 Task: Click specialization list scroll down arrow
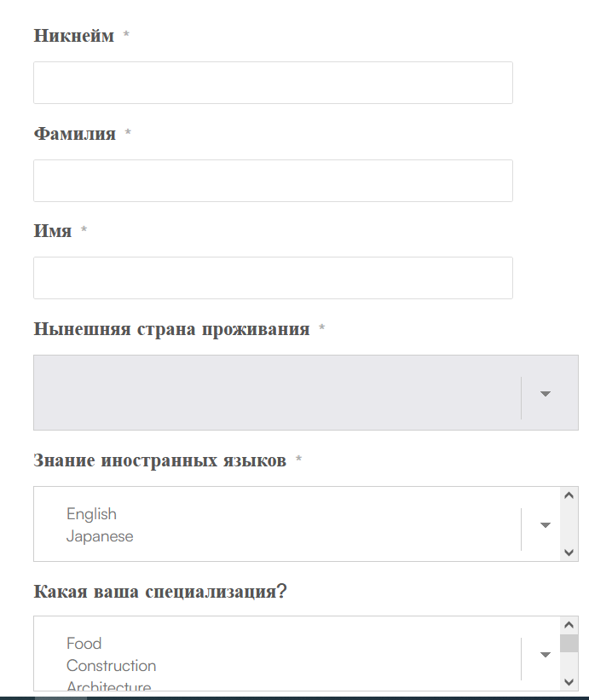click(569, 682)
